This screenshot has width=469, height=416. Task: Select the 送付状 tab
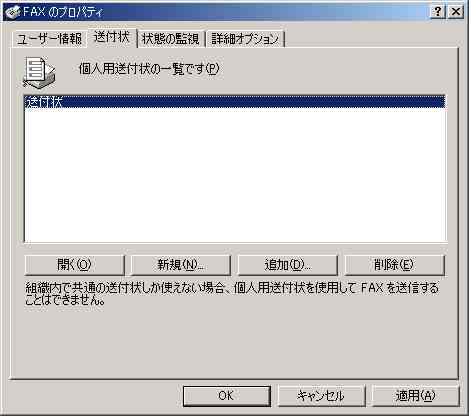[x=112, y=37]
